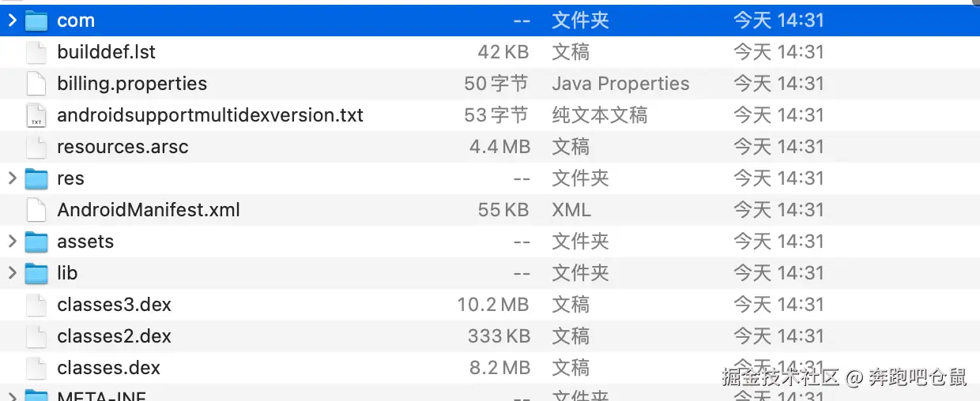The width and height of the screenshot is (980, 401).
Task: Expand the assets folder chevron
Action: point(12,242)
